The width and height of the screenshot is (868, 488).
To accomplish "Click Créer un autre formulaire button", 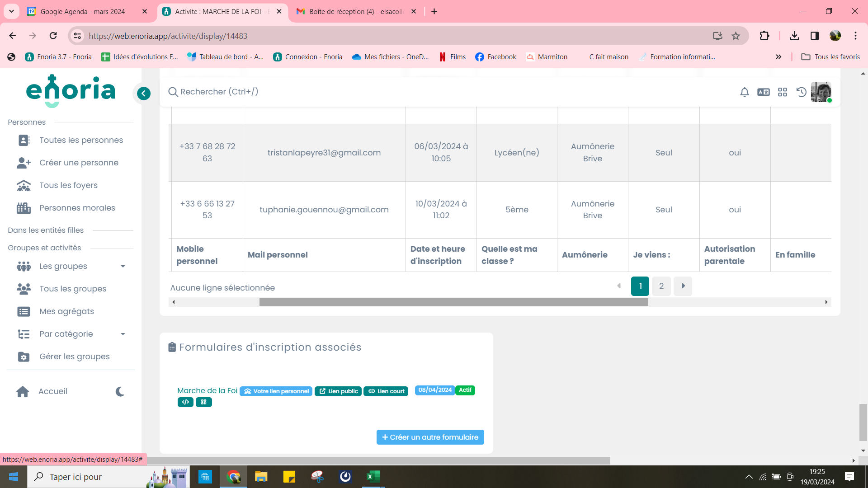I will [x=430, y=437].
